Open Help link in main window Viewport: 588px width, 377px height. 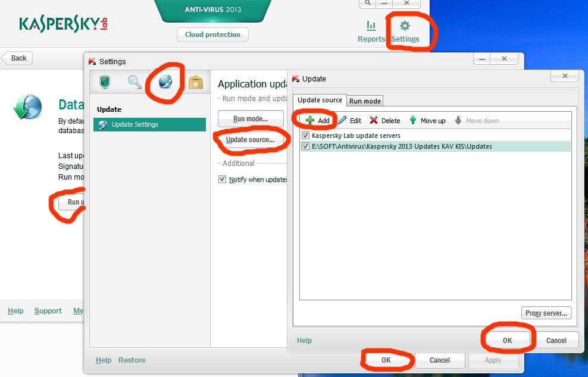point(15,310)
